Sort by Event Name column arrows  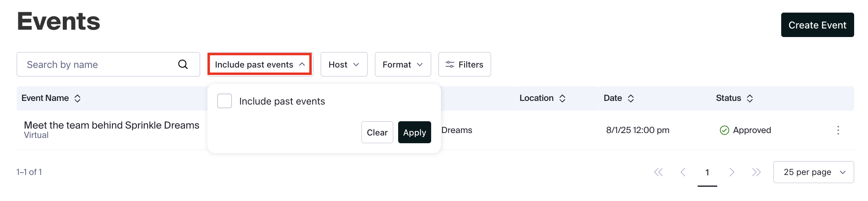point(77,98)
